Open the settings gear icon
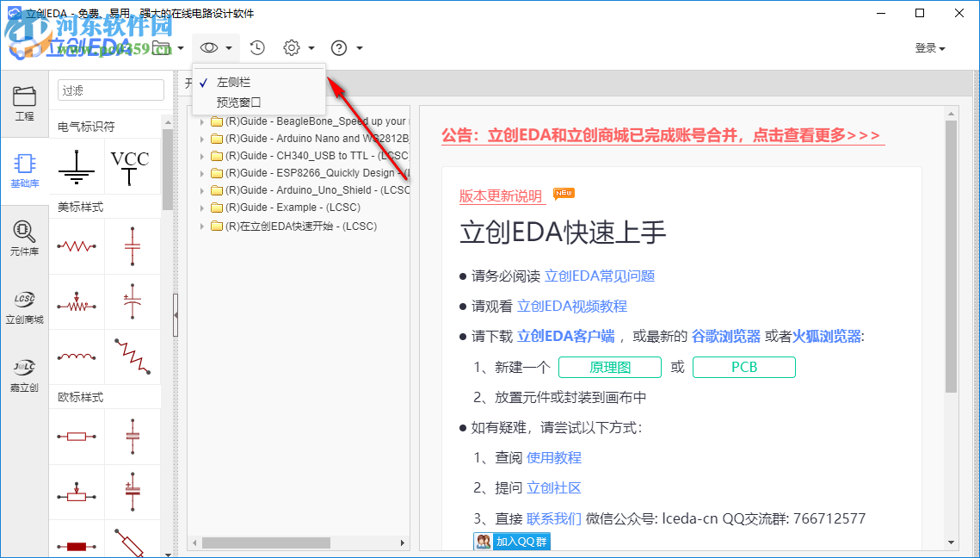The height and width of the screenshot is (558, 980). pyautogui.click(x=292, y=47)
